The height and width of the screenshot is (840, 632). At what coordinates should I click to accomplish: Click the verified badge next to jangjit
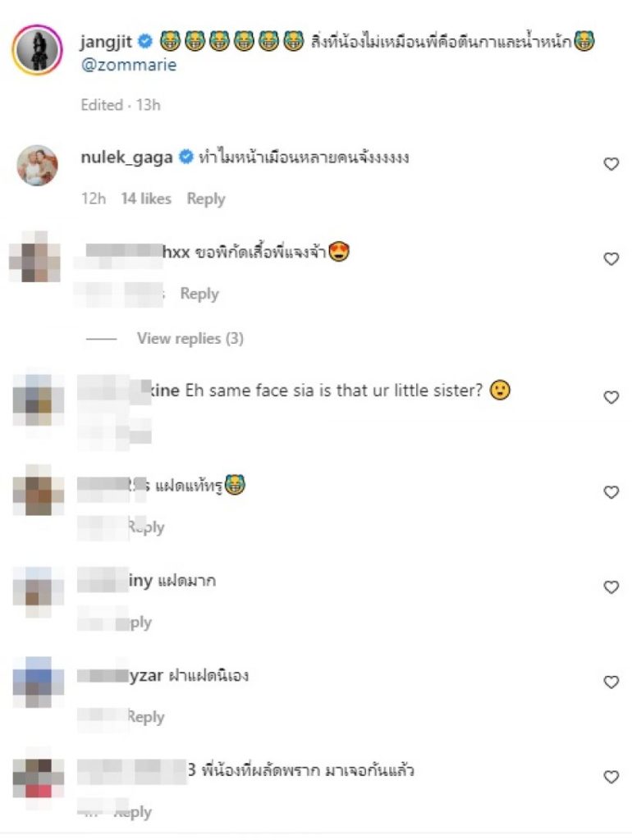(145, 41)
